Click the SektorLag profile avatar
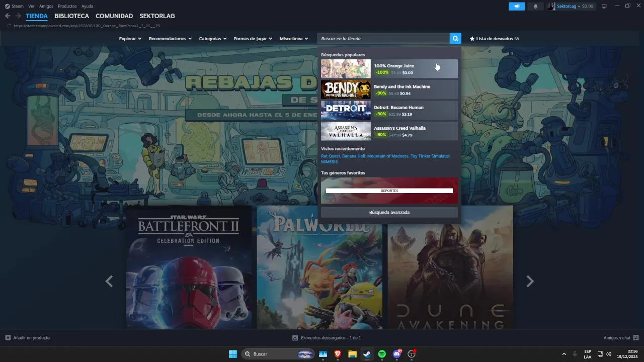This screenshot has height=362, width=644. pyautogui.click(x=551, y=6)
